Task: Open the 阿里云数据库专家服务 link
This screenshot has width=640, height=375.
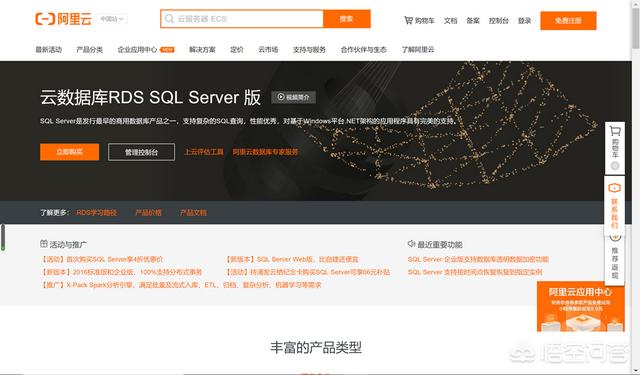Action: 265,152
